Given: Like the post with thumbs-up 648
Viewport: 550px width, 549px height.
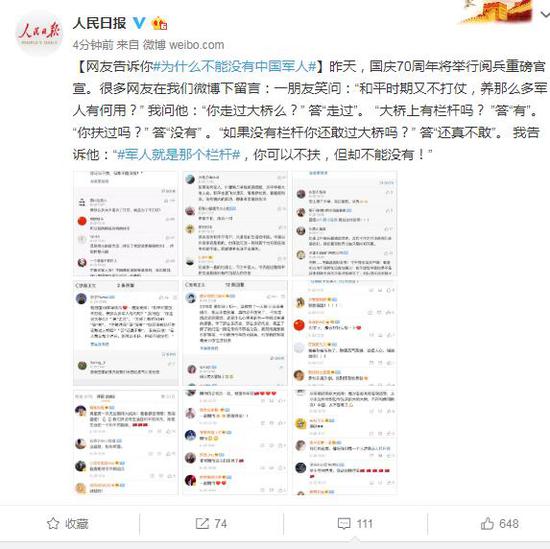Looking at the screenshot, I should click(x=499, y=523).
